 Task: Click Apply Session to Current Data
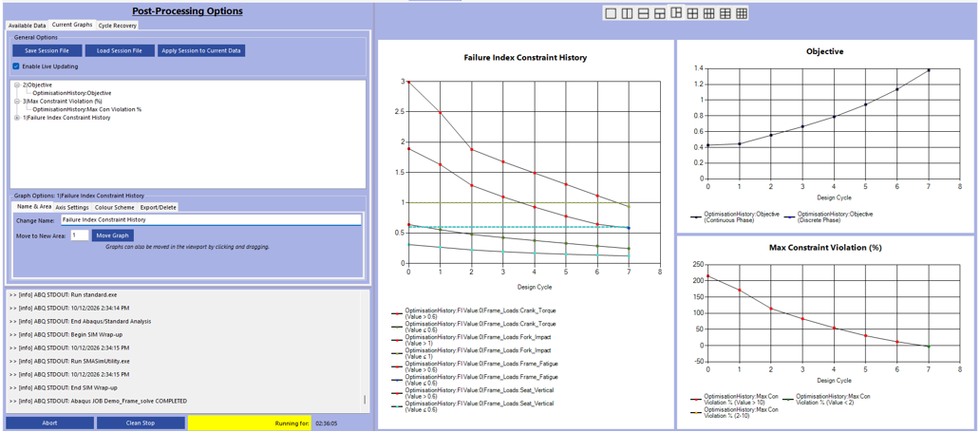click(x=201, y=50)
